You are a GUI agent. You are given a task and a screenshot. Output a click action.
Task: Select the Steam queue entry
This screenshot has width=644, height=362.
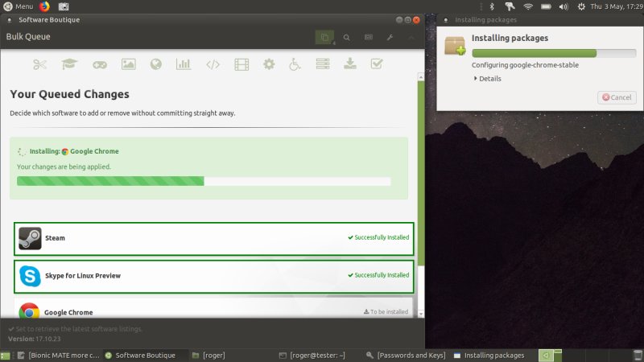213,238
